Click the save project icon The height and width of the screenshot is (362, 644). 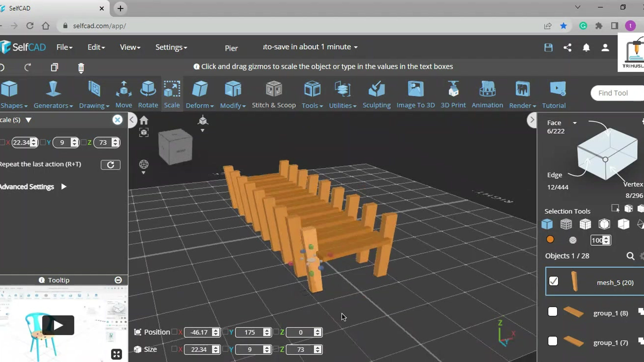coord(548,47)
